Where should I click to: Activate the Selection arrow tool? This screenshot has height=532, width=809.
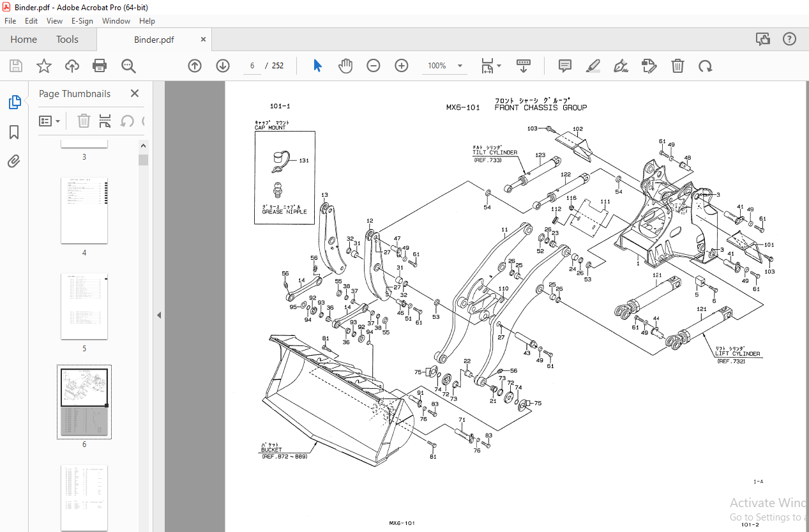point(317,66)
